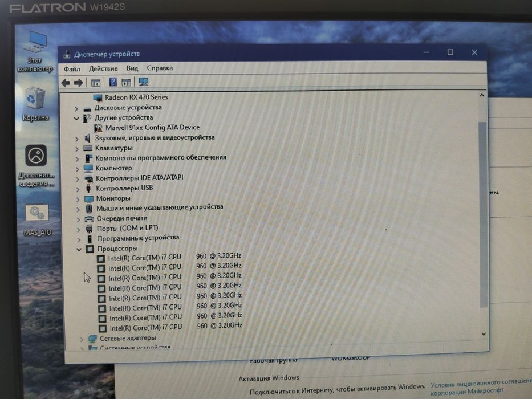The width and height of the screenshot is (532, 399).
Task: Expand the Дисковые устройства node
Action: pyautogui.click(x=76, y=109)
